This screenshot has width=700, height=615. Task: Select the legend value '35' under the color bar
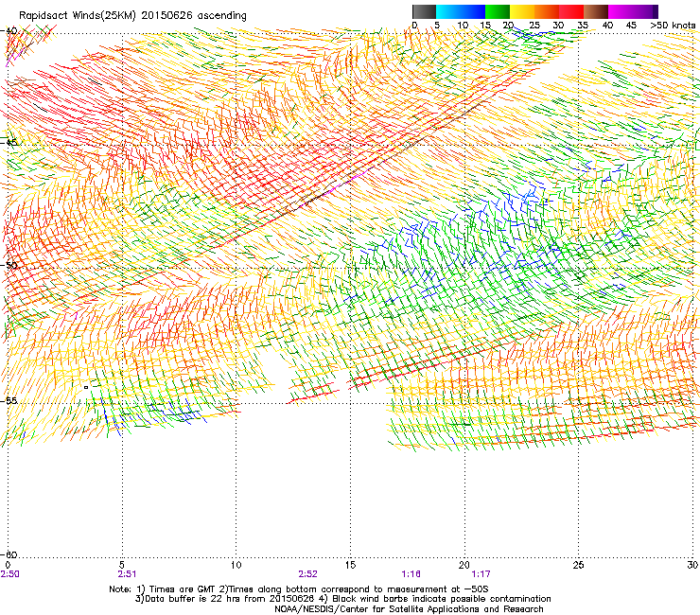583,26
